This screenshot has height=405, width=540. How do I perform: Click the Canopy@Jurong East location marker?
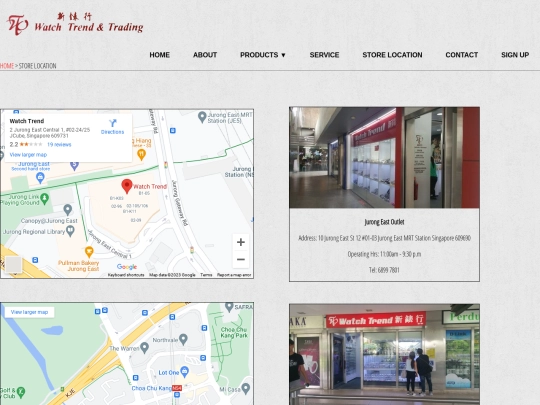(68, 210)
